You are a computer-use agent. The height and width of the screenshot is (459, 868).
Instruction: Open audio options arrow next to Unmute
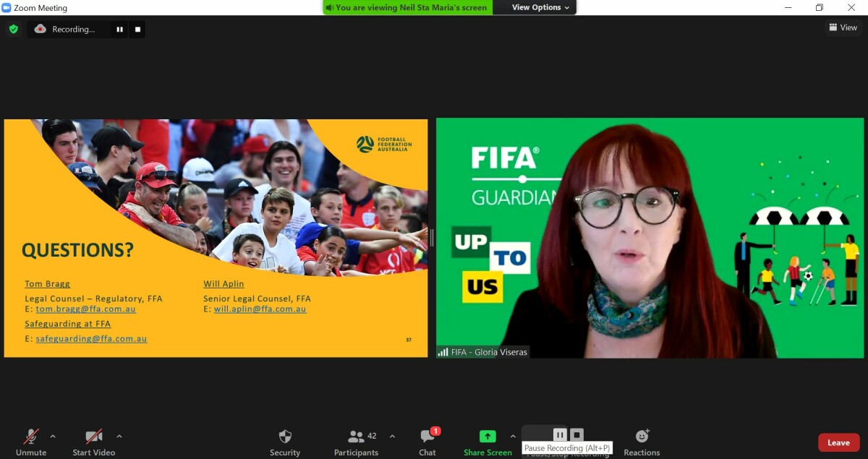click(53, 436)
